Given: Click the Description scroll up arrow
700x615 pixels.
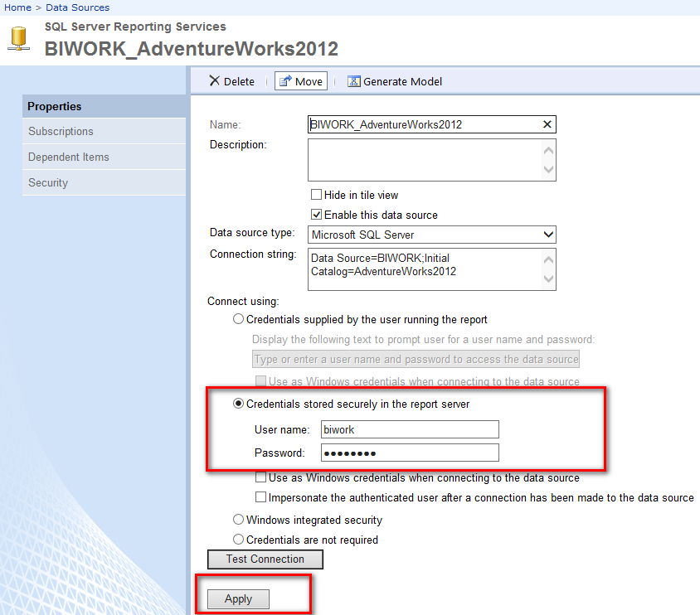Looking at the screenshot, I should tap(549, 150).
